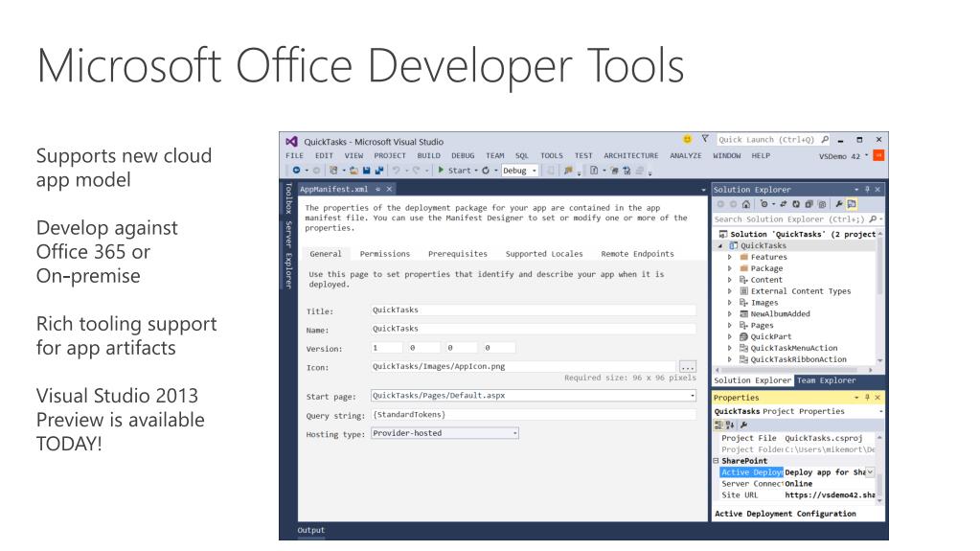
Task: Click the Open File toolbar icon
Action: click(353, 171)
